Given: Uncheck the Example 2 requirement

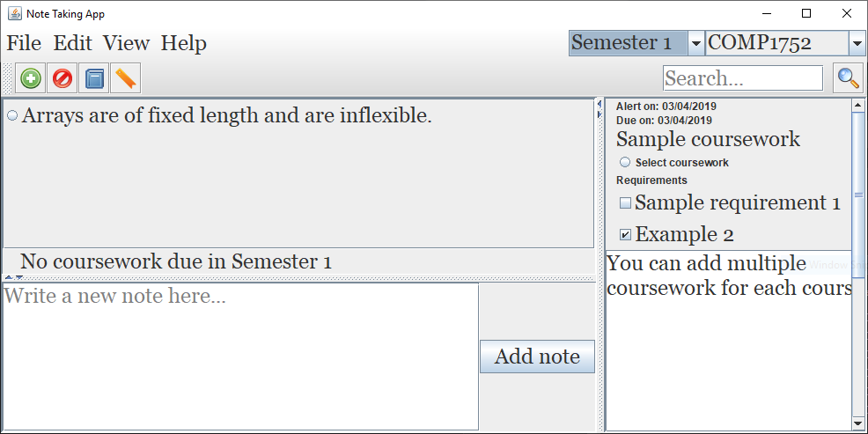Looking at the screenshot, I should (626, 234).
